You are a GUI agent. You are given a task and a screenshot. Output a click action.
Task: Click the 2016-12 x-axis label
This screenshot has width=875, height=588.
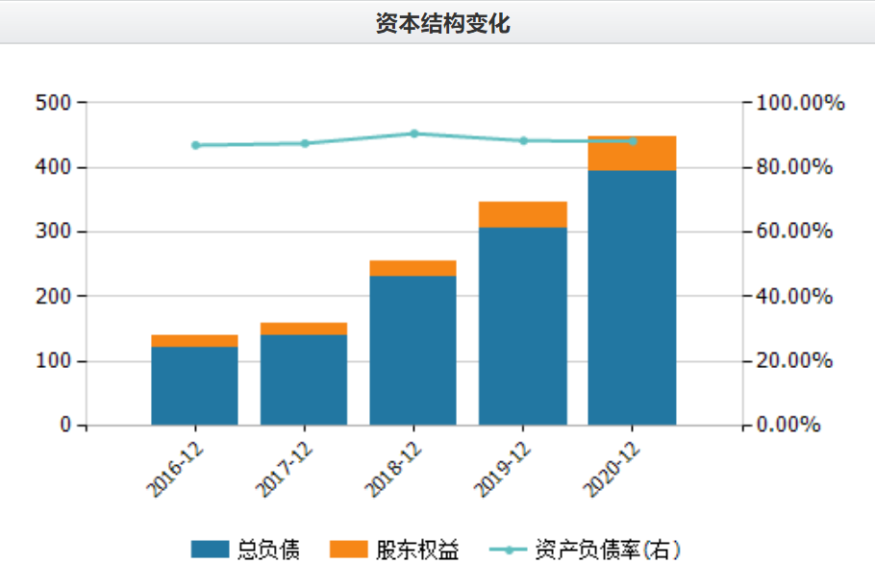click(x=175, y=469)
